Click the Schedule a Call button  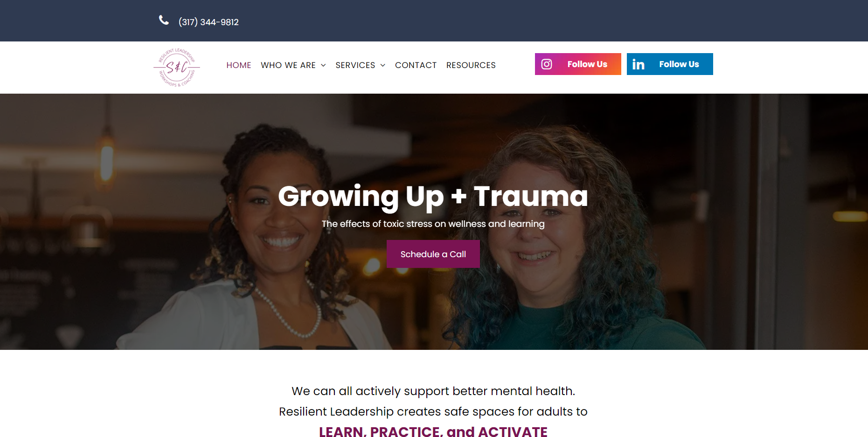433,254
